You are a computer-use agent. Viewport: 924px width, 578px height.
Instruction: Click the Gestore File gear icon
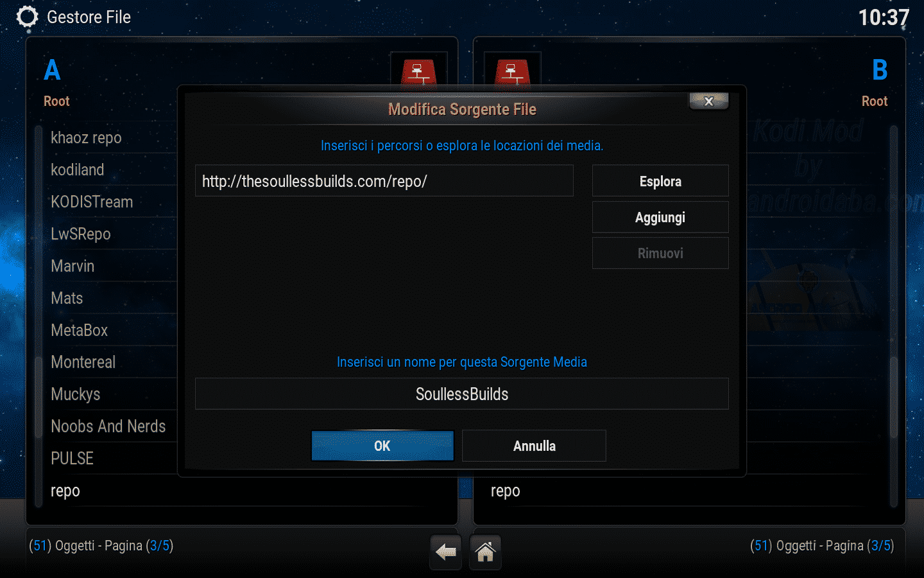(x=27, y=17)
